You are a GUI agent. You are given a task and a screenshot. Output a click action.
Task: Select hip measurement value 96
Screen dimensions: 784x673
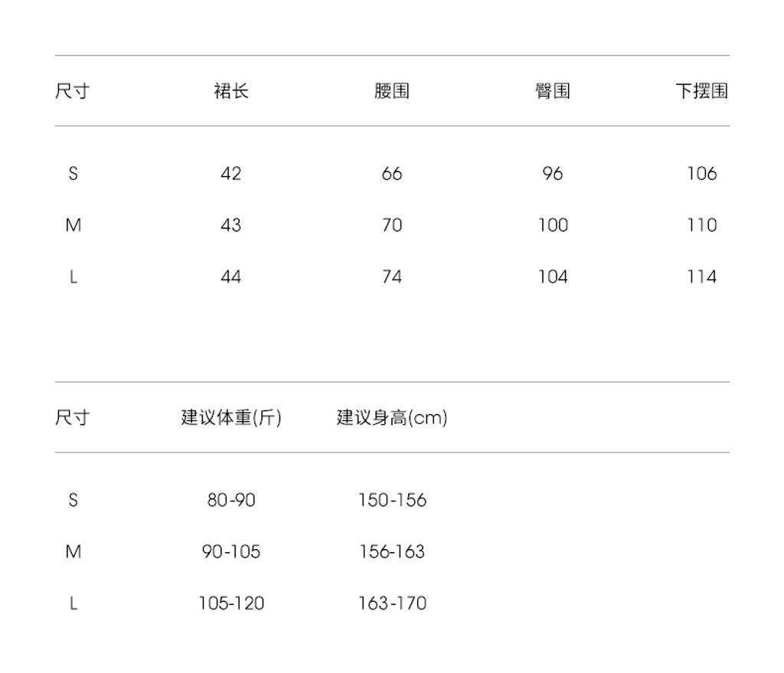[552, 174]
